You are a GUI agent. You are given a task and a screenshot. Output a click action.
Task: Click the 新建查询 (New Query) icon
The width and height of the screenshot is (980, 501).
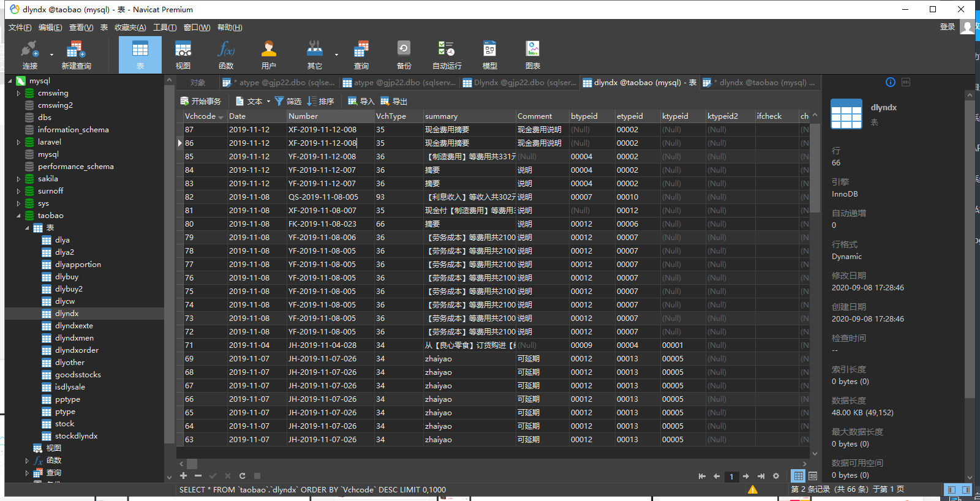76,55
